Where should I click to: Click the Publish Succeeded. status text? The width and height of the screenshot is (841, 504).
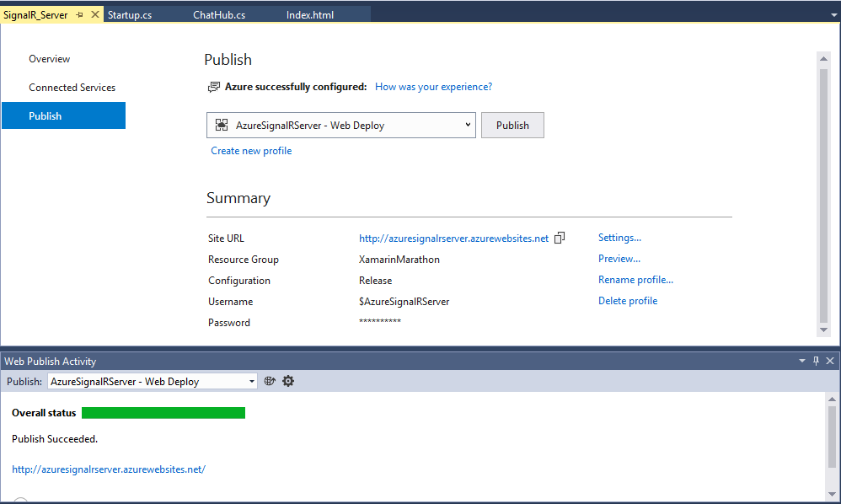(x=55, y=439)
